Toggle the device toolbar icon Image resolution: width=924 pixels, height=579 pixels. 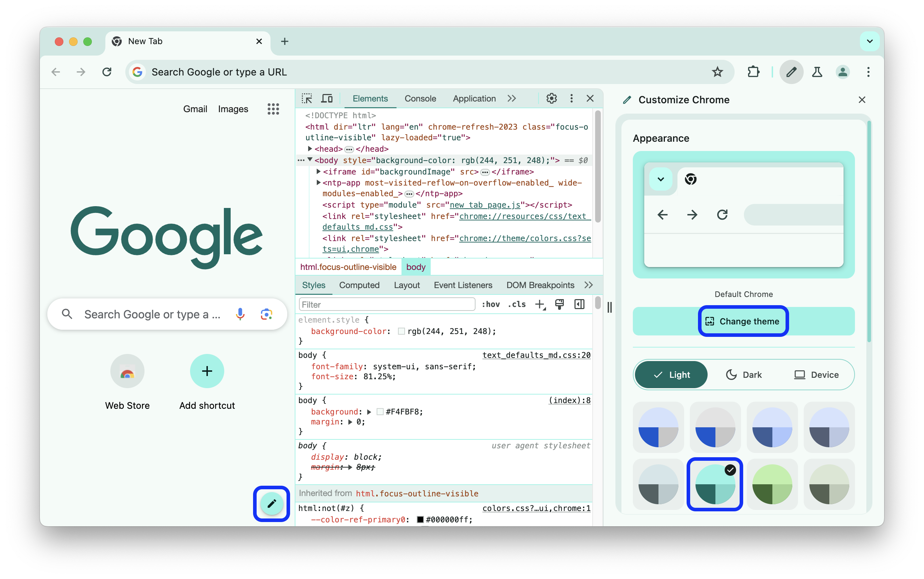coord(327,99)
